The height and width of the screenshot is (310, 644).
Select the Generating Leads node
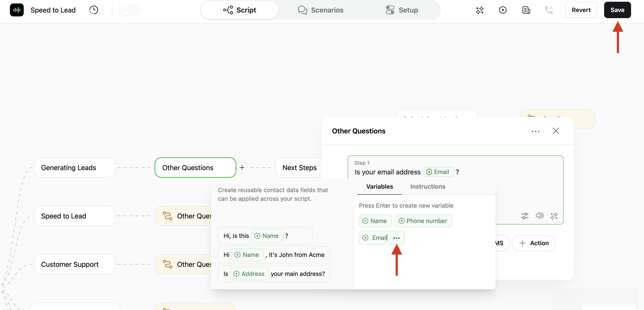pyautogui.click(x=75, y=168)
